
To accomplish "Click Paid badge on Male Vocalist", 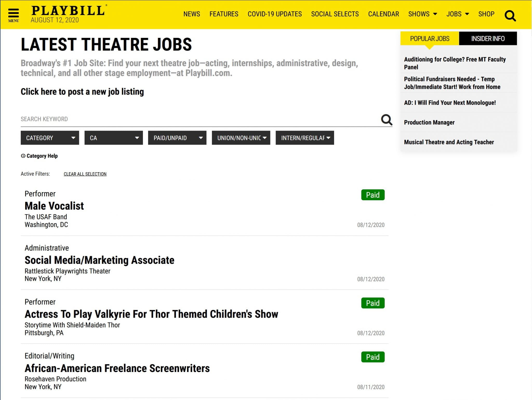I will pos(373,195).
